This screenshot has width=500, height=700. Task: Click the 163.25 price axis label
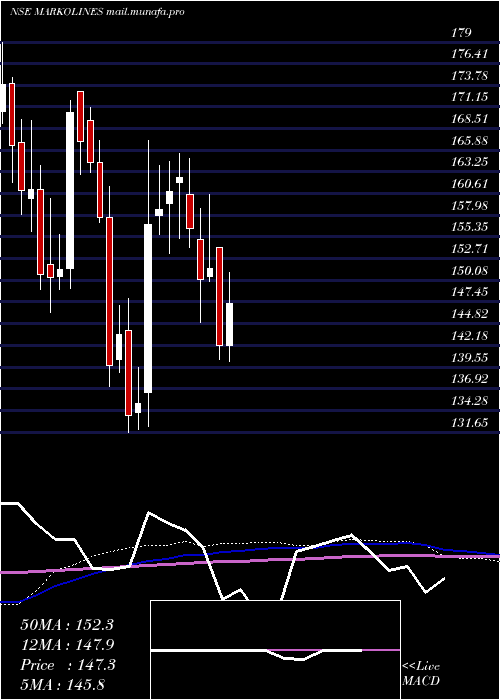[x=469, y=162]
